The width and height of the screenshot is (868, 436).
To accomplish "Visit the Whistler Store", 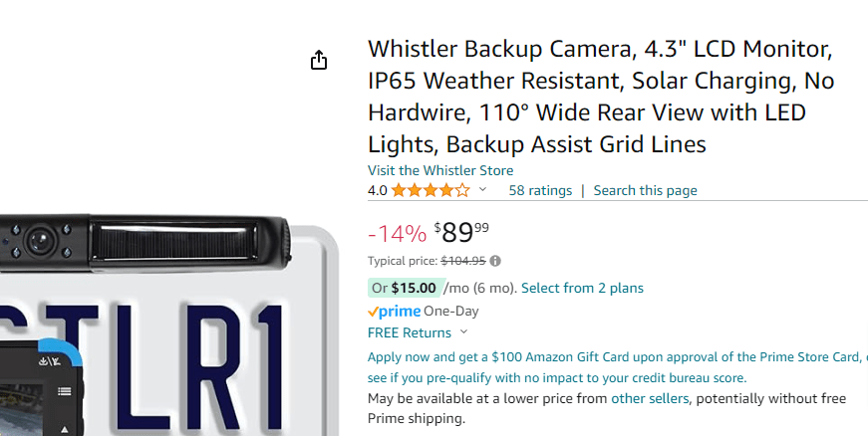I will click(x=440, y=170).
